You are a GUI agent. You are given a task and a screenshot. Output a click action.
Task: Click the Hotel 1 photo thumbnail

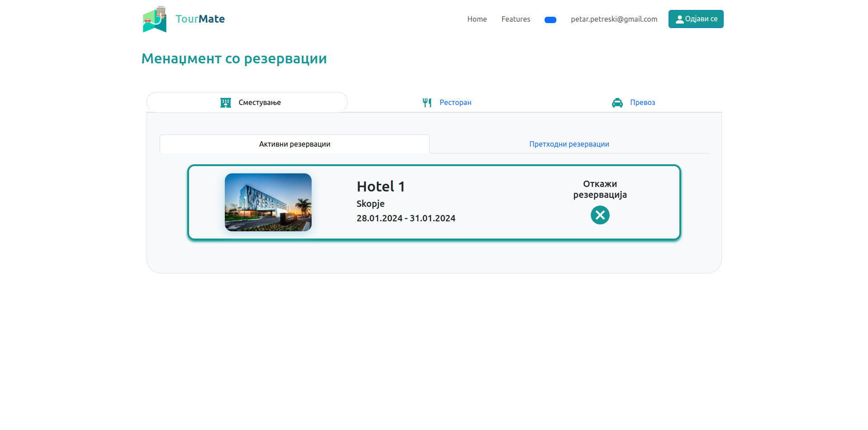coord(268,202)
